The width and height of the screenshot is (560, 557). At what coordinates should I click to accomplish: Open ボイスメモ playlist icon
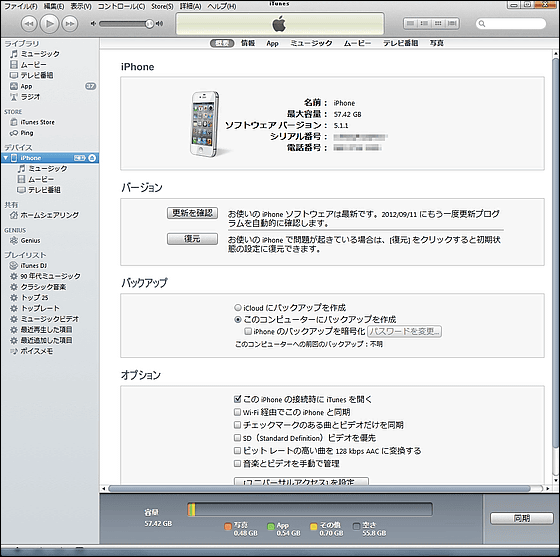point(14,351)
